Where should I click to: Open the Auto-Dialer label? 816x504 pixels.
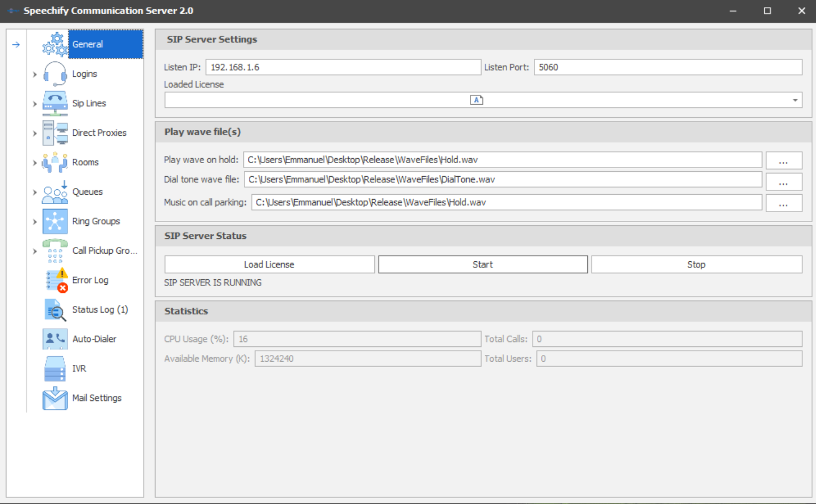[94, 339]
